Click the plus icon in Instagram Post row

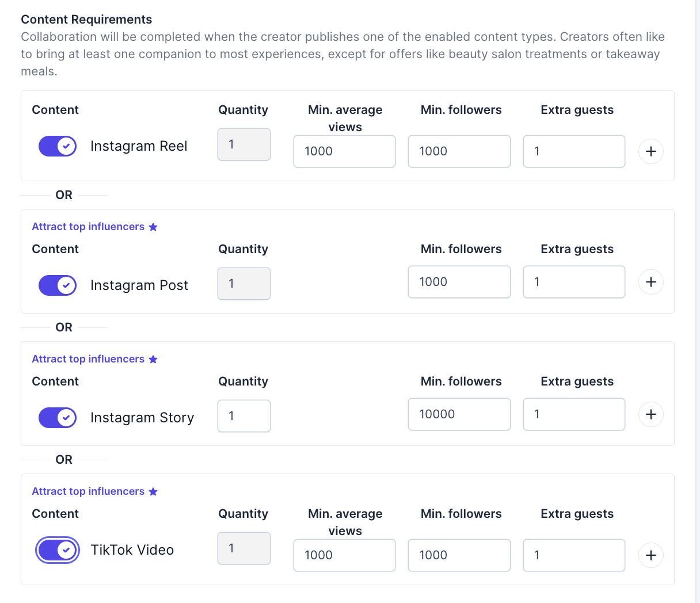pos(650,282)
